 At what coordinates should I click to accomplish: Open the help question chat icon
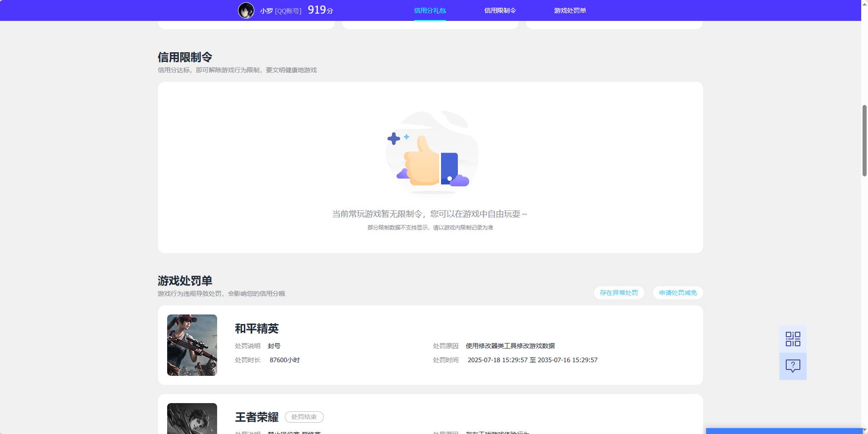pos(793,366)
